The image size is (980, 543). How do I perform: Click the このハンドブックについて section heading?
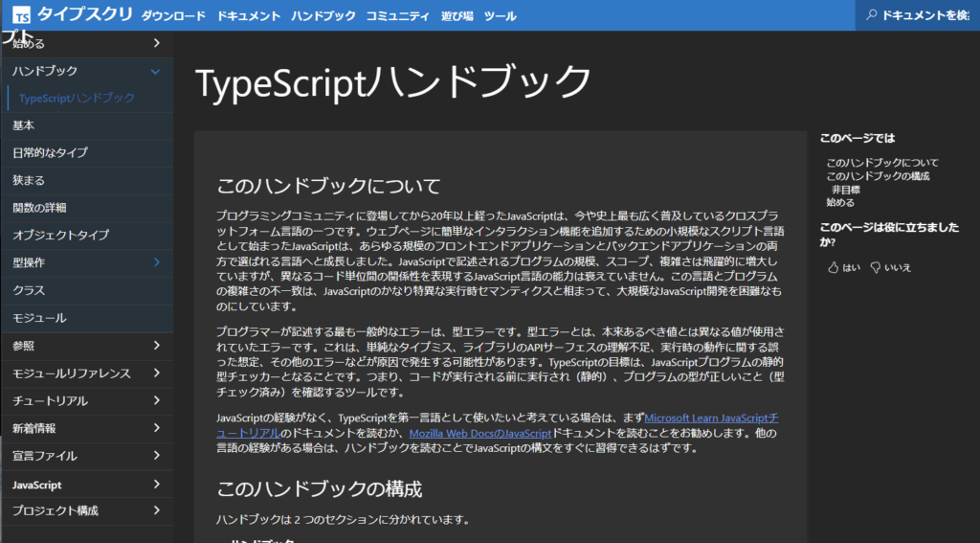(x=329, y=186)
